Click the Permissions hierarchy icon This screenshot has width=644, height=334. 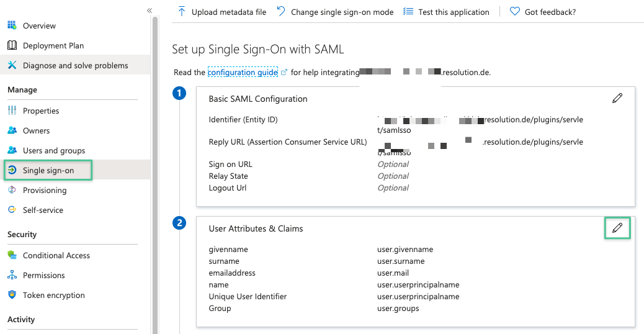coord(12,275)
